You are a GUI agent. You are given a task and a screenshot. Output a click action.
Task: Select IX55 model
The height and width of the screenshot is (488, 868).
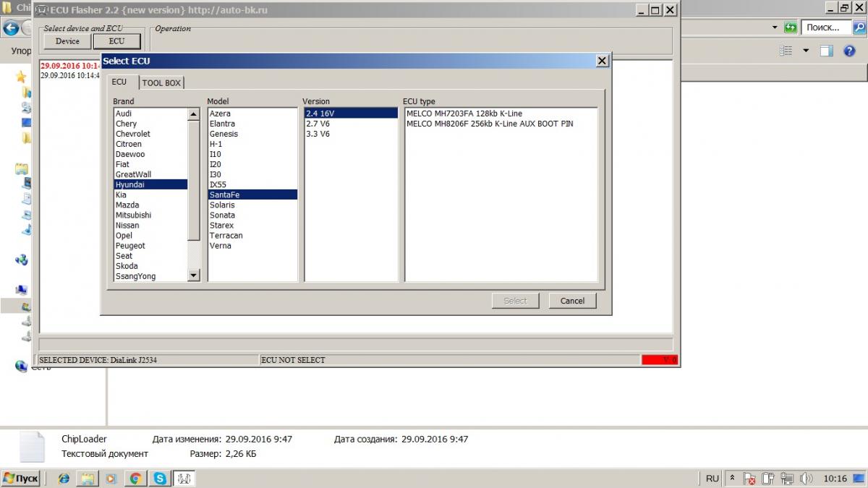[252, 184]
